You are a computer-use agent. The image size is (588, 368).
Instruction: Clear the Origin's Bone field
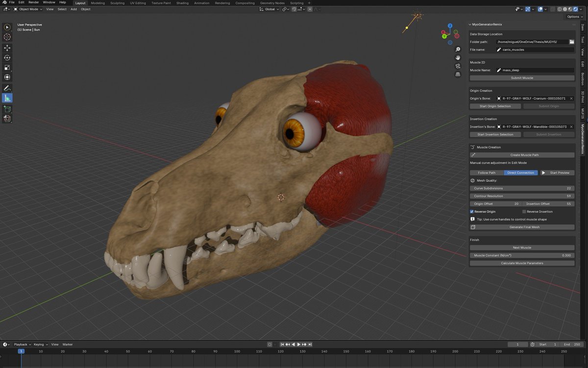[571, 98]
